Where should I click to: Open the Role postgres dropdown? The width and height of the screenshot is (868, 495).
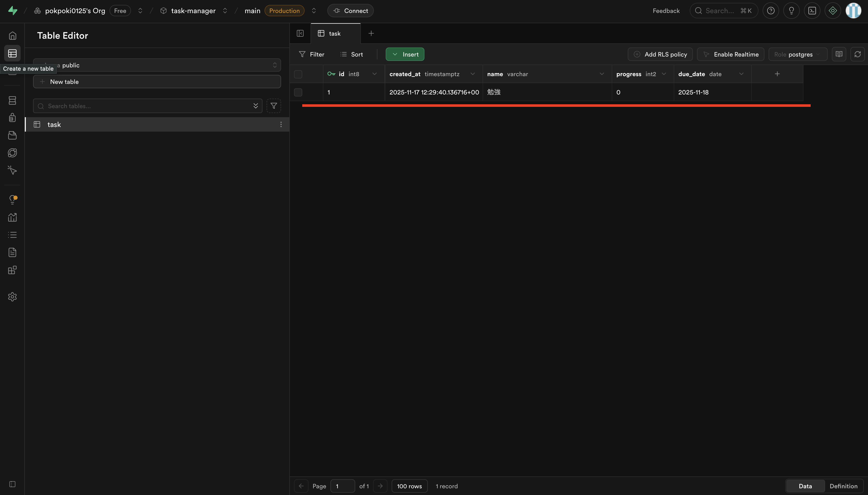(797, 54)
